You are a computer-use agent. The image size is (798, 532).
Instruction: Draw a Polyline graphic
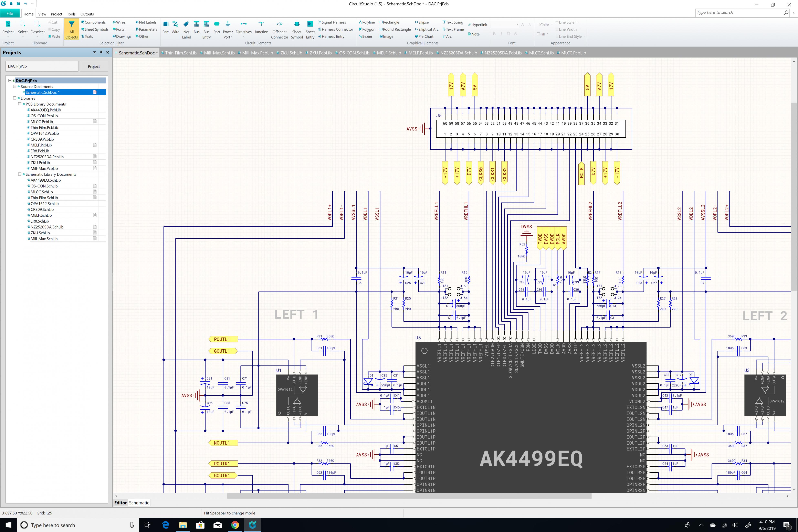click(367, 22)
